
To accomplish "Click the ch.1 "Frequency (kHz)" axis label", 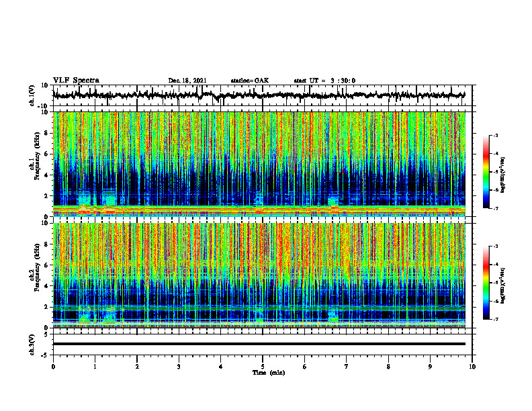I will 37,156.
